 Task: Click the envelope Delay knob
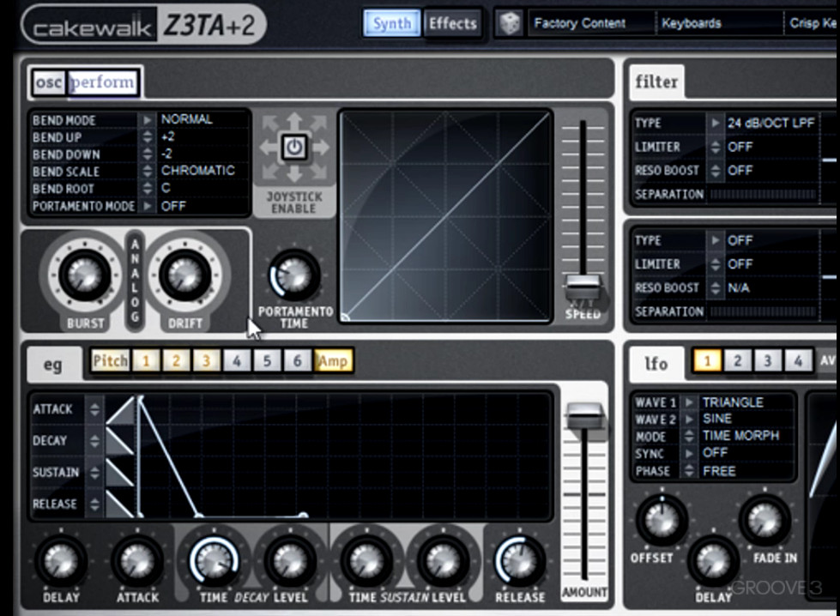(x=60, y=561)
